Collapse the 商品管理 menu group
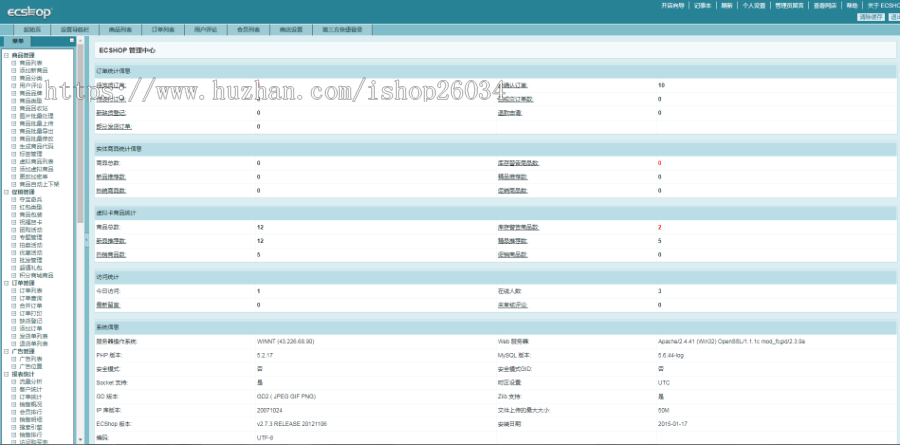900x445 pixels. 6,55
